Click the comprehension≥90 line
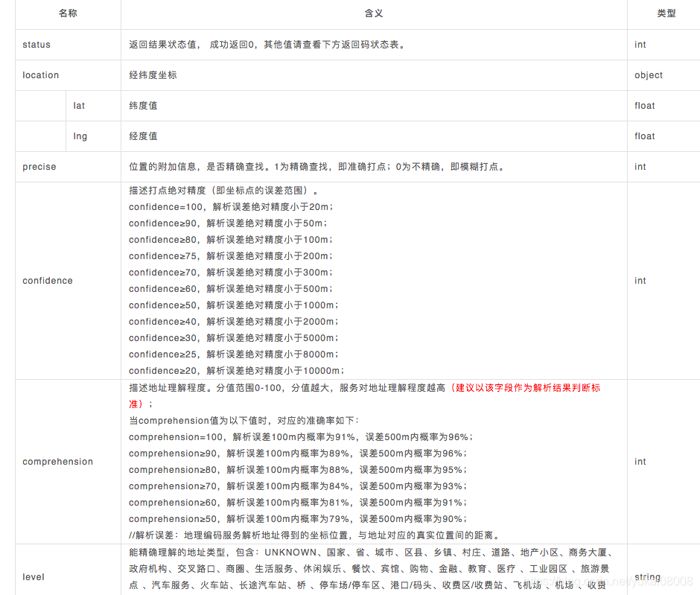This screenshot has height=595, width=700. pyautogui.click(x=298, y=454)
